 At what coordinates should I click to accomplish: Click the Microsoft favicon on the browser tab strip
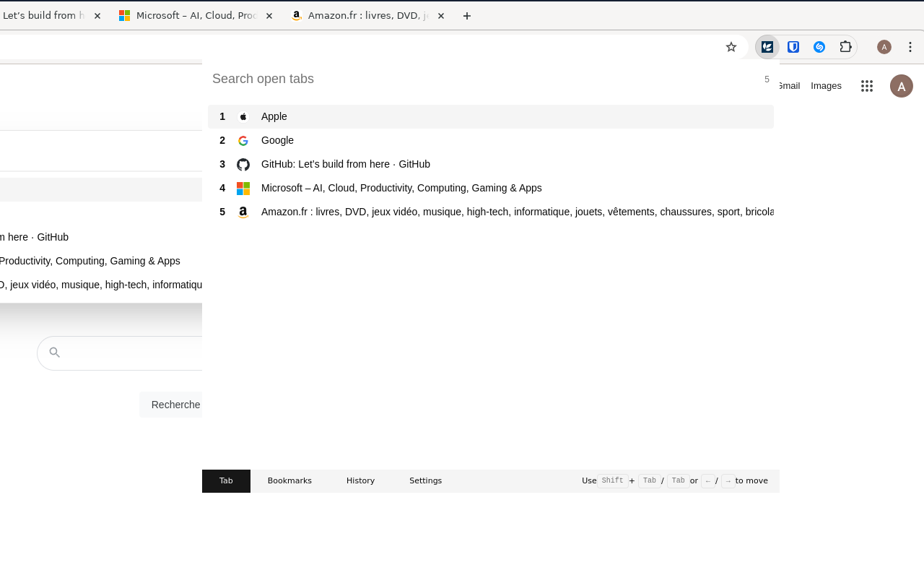pyautogui.click(x=125, y=16)
